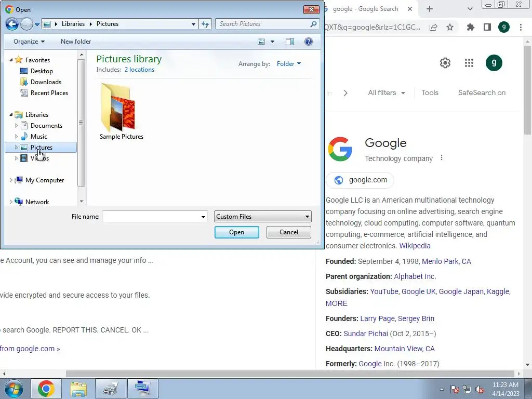Select Documents library

point(46,126)
